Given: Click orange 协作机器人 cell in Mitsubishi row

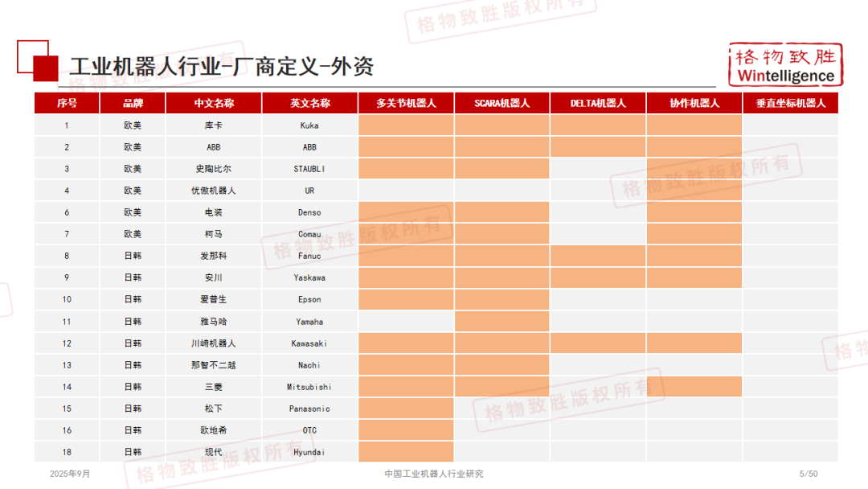Looking at the screenshot, I should (694, 387).
